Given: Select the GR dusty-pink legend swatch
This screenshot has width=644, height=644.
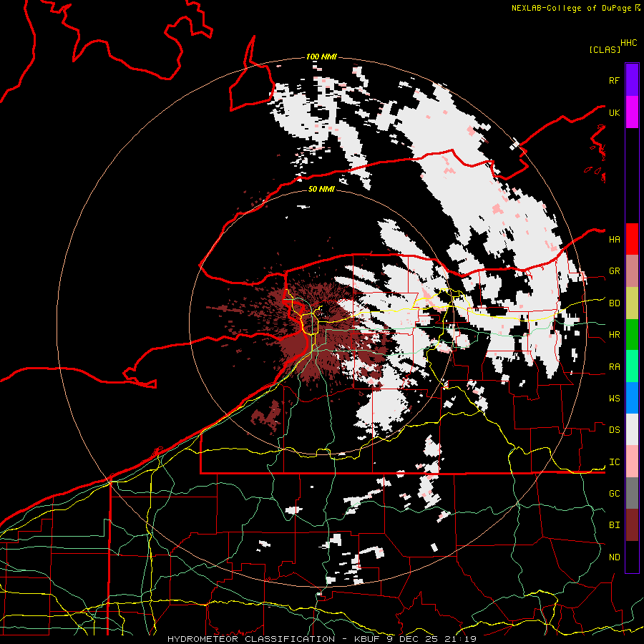Looking at the screenshot, I should [x=632, y=271].
